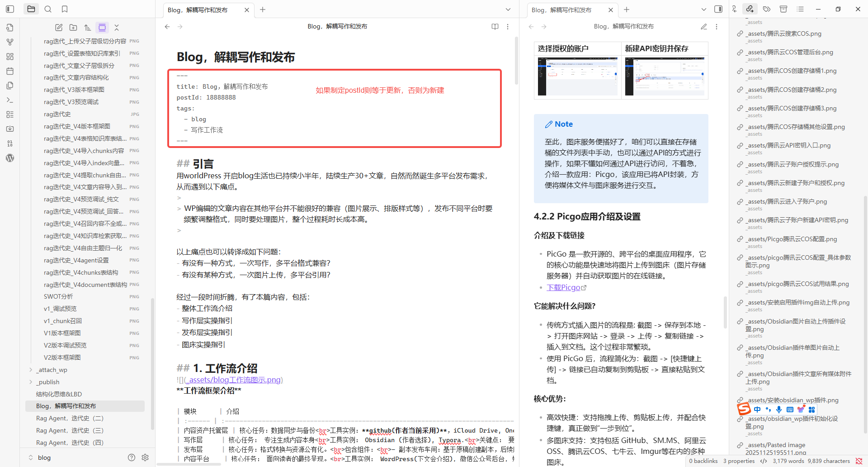Open the tab list dropdown chevron

(508, 10)
